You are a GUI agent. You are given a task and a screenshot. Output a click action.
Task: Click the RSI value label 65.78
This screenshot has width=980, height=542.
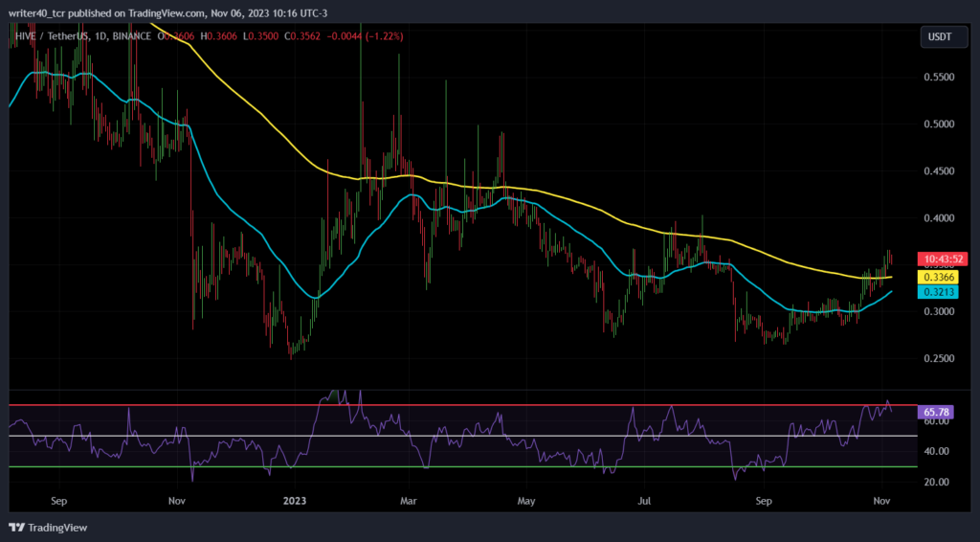(936, 412)
